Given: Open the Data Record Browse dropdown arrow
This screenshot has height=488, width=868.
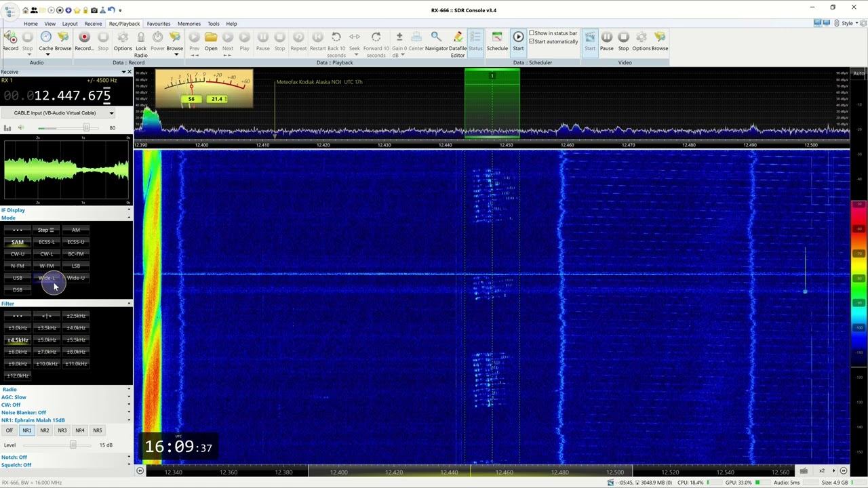Looking at the screenshot, I should pos(175,55).
